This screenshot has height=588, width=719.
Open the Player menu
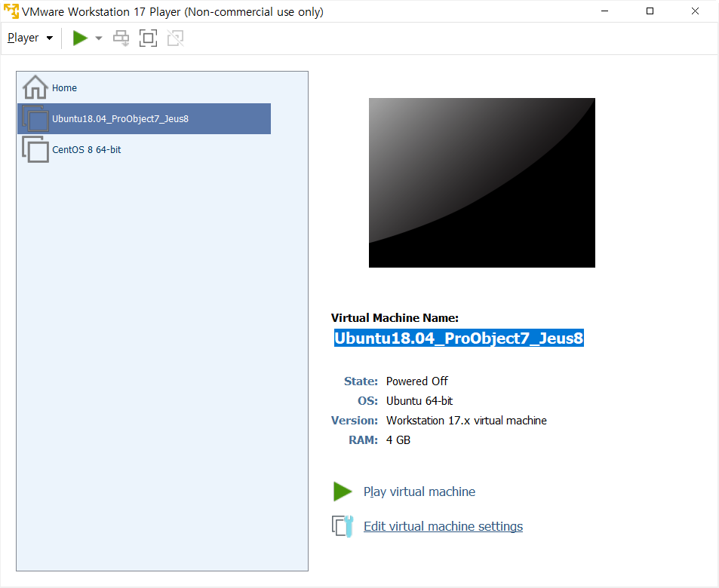30,38
